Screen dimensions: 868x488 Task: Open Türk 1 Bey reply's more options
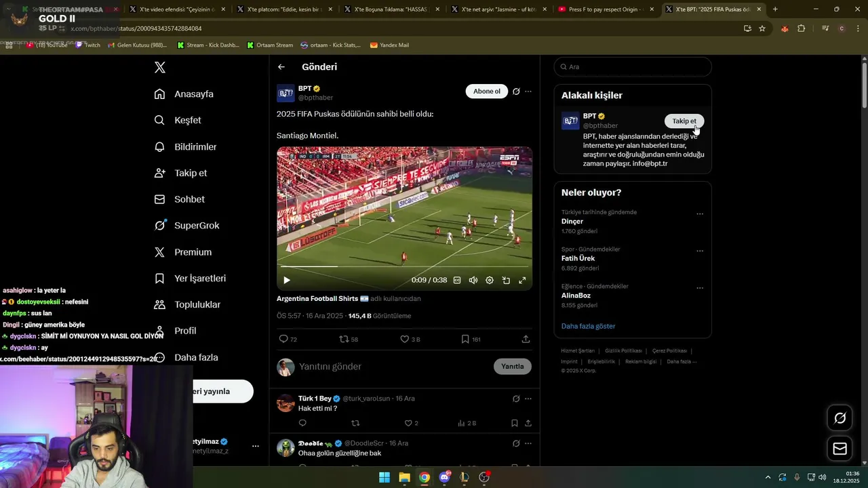point(528,399)
